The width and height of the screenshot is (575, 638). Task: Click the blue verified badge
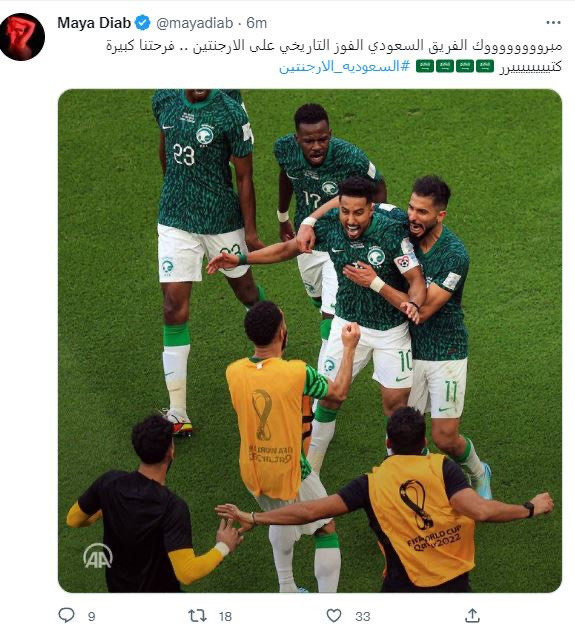tap(142, 23)
